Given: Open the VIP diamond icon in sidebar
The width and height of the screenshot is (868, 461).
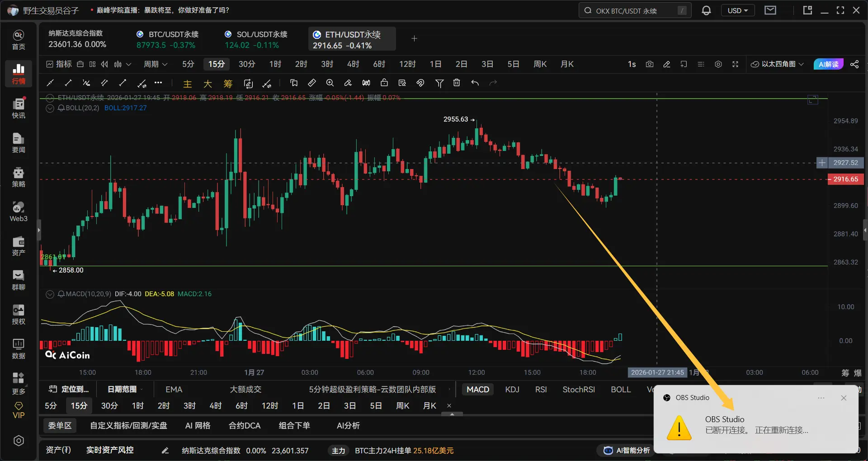Looking at the screenshot, I should coord(19,410).
